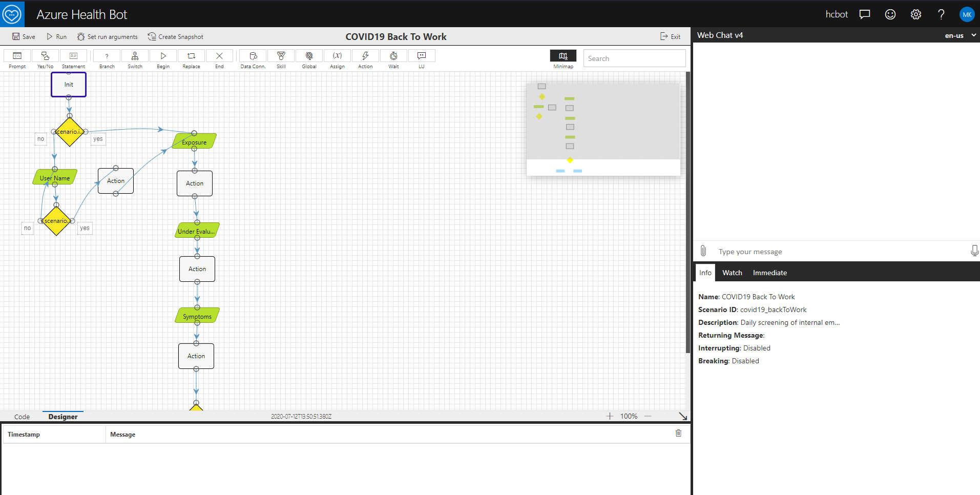Image resolution: width=980 pixels, height=495 pixels.
Task: Create a snapshot of the scenario
Action: [x=176, y=36]
